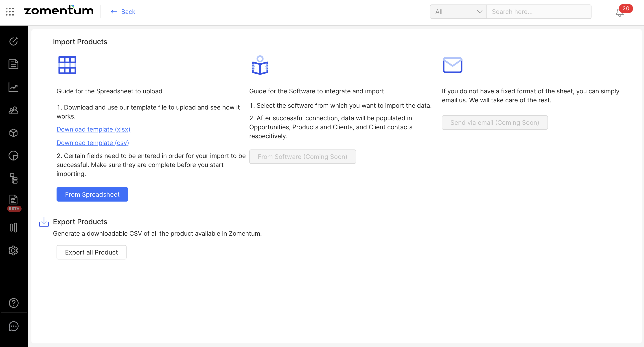Click the dashboard speedometer sidebar icon
Screen dimensions: 644x347
(13, 41)
